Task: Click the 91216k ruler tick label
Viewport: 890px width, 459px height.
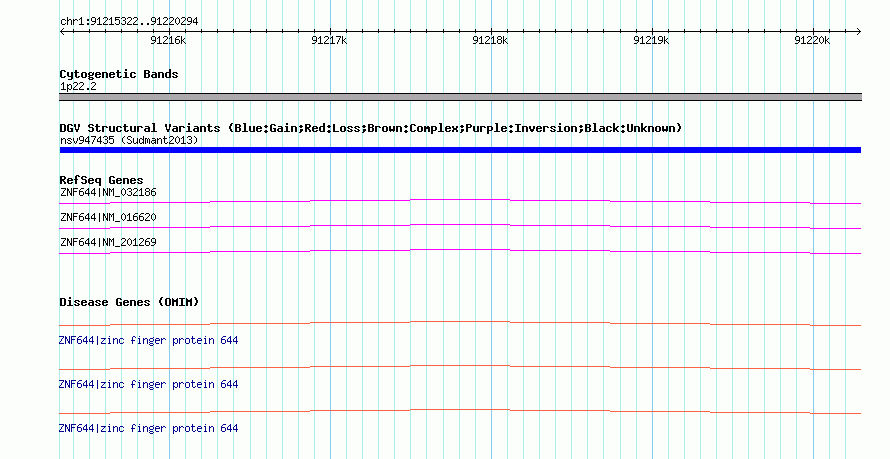Action: (168, 40)
